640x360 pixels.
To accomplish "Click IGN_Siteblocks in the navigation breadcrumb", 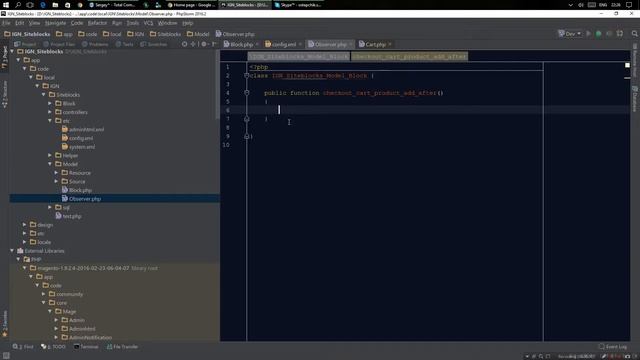I will pos(27,34).
